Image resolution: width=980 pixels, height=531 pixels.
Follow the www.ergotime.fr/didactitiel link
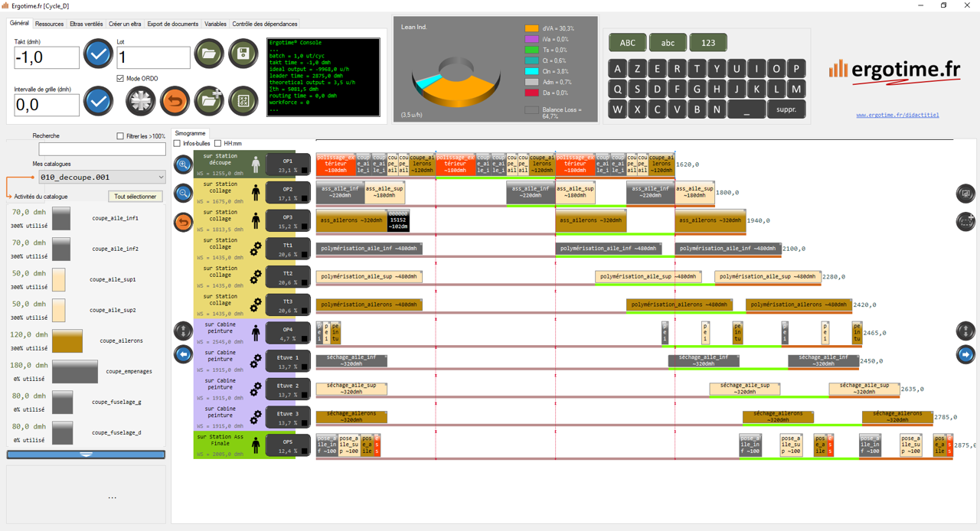coord(897,116)
